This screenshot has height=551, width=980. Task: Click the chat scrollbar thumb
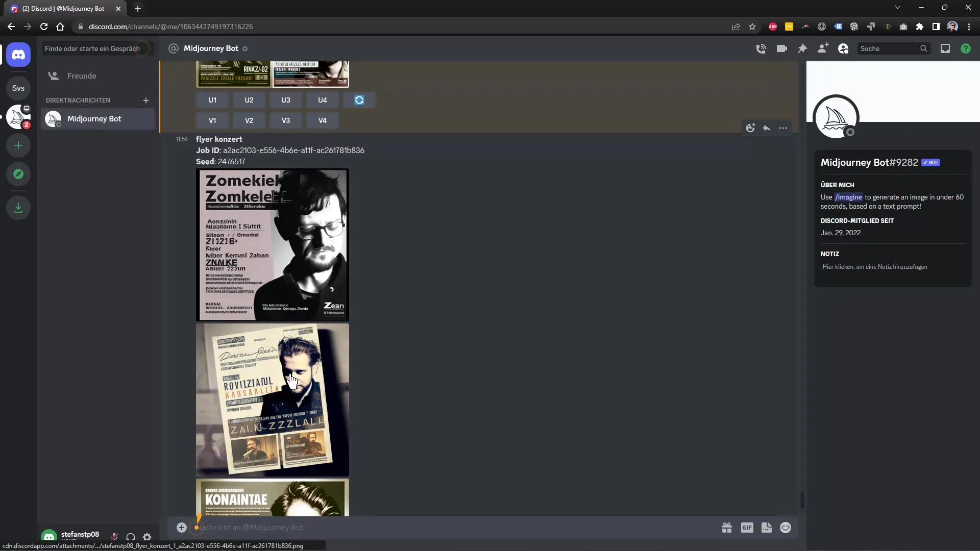tap(802, 500)
